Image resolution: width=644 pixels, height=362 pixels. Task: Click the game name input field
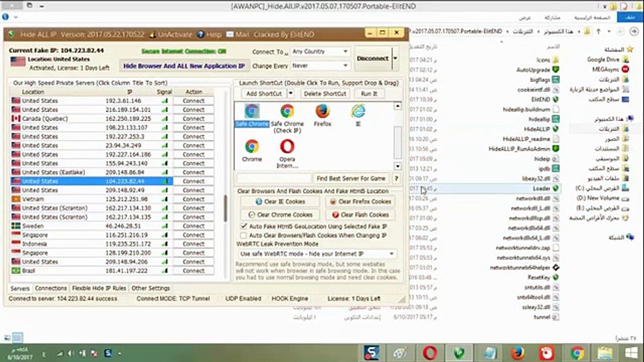[274, 178]
